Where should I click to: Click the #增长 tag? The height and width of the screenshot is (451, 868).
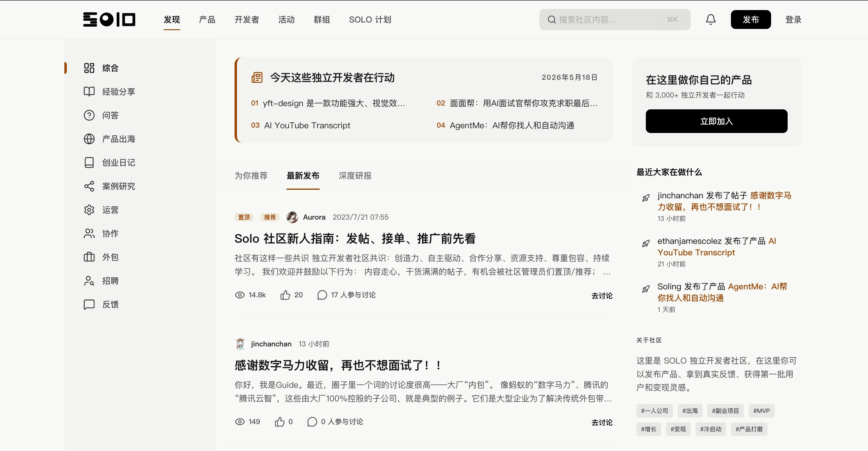[649, 429]
